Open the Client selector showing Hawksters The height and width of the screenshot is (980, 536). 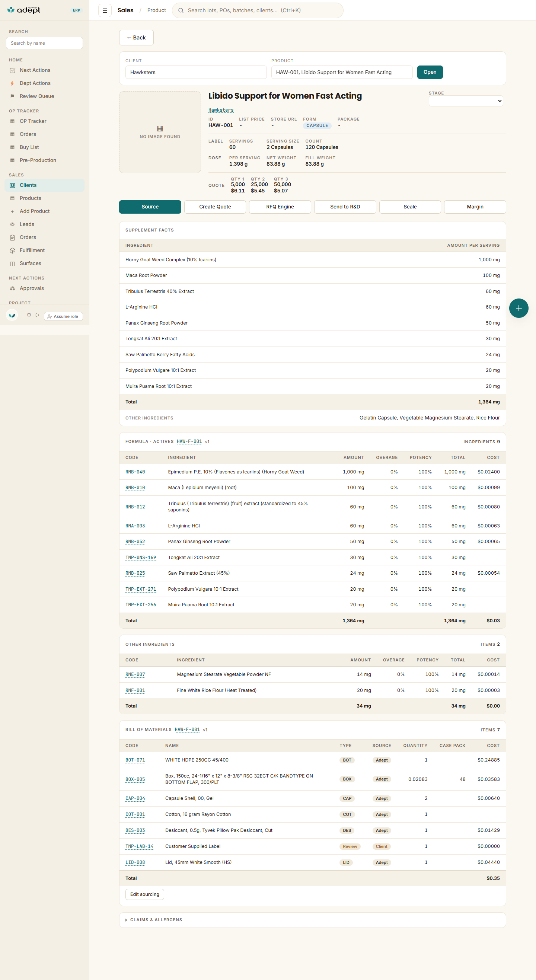196,72
